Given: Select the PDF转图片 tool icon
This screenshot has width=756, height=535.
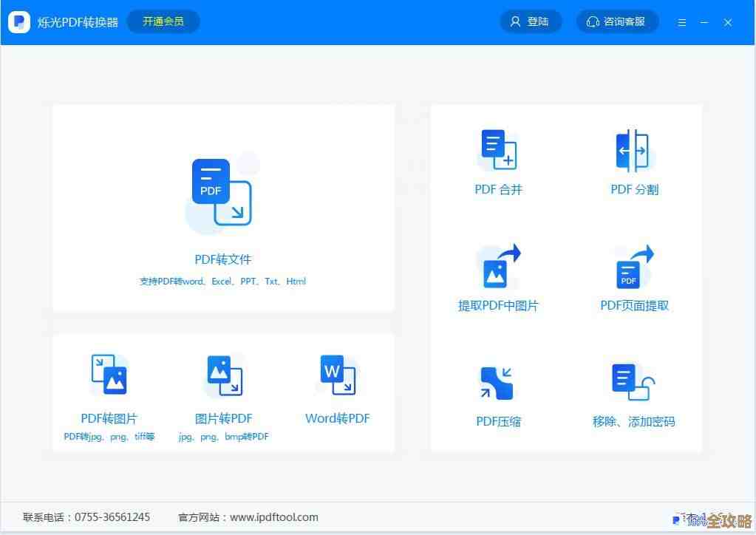Looking at the screenshot, I should click(x=108, y=374).
